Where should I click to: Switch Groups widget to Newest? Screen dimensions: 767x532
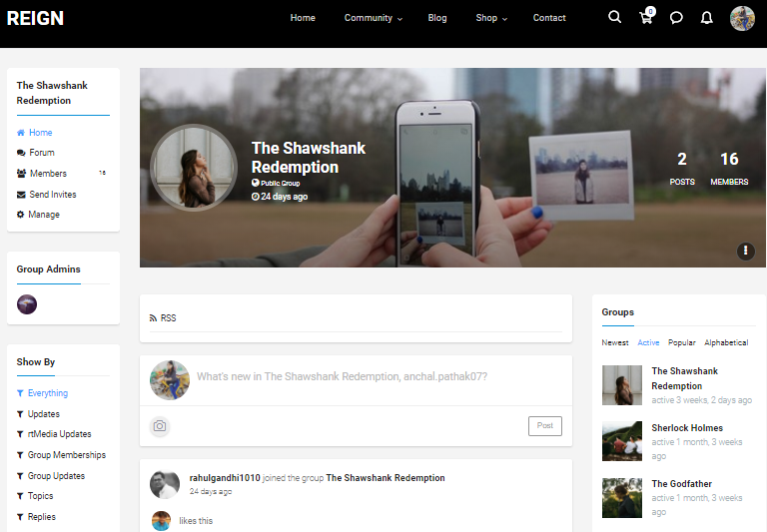(x=615, y=342)
